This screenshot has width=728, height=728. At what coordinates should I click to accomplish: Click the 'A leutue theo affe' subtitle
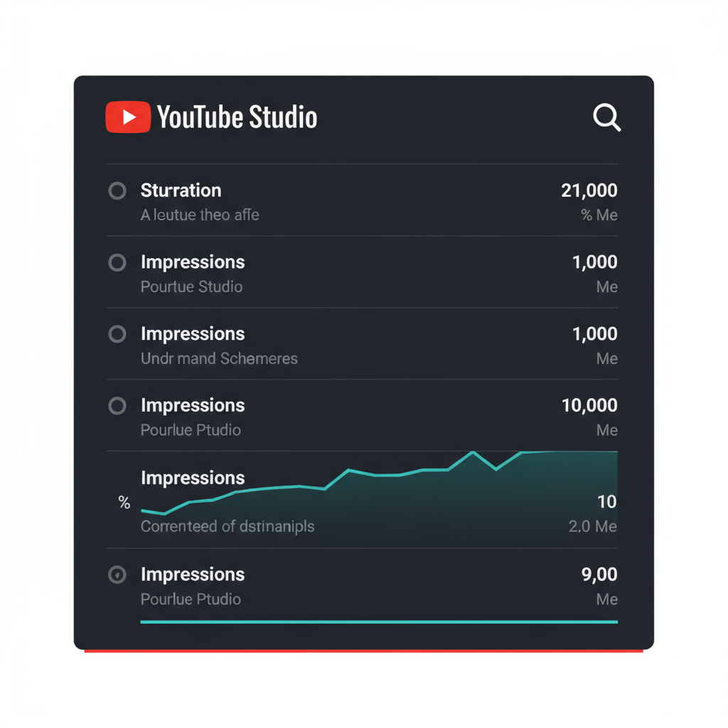click(x=200, y=215)
